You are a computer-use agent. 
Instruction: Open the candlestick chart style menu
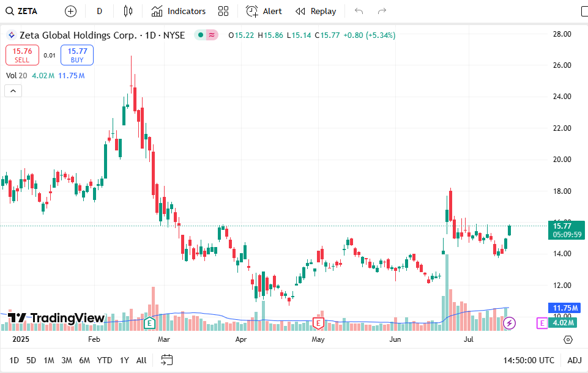(x=128, y=11)
